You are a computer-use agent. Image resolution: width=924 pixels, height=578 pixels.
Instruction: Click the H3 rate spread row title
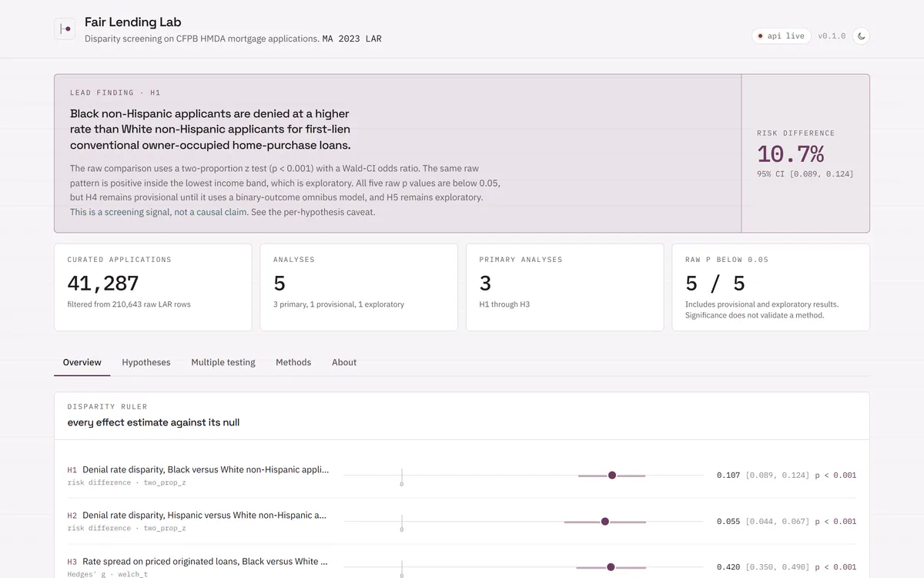click(x=205, y=562)
